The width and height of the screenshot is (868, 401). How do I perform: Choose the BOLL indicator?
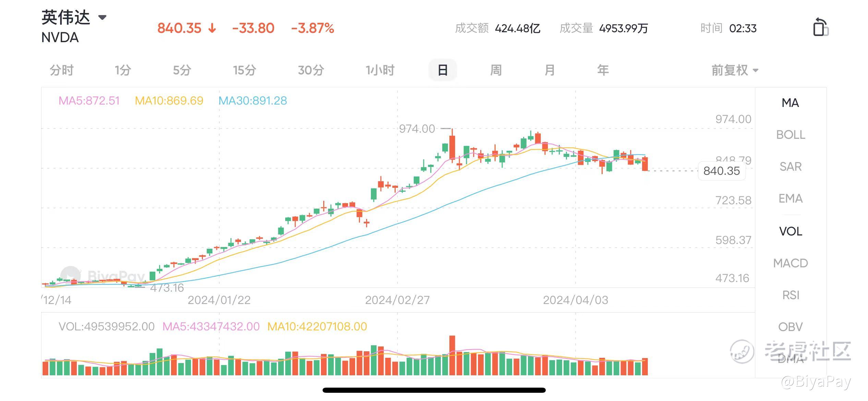791,135
